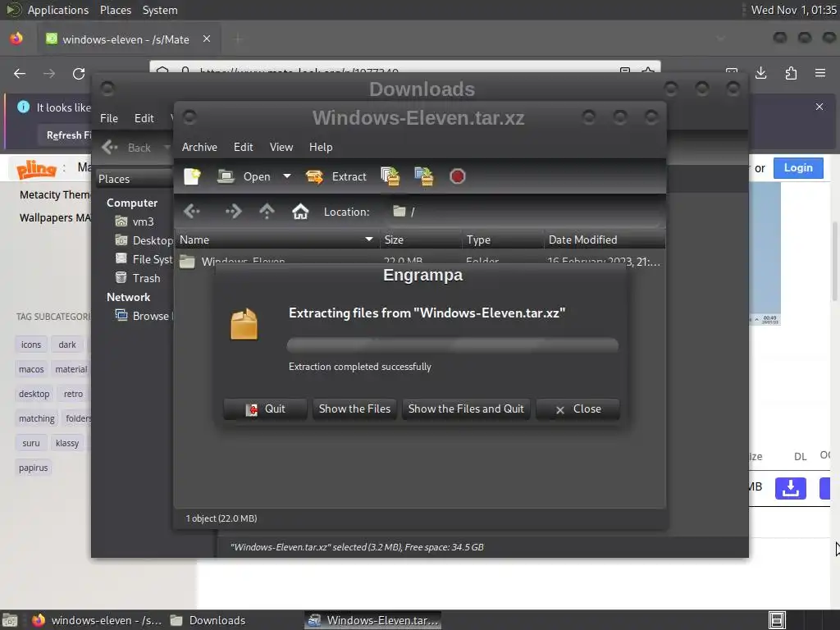This screenshot has width=840, height=630.
Task: Select the dark tag
Action: (x=67, y=345)
